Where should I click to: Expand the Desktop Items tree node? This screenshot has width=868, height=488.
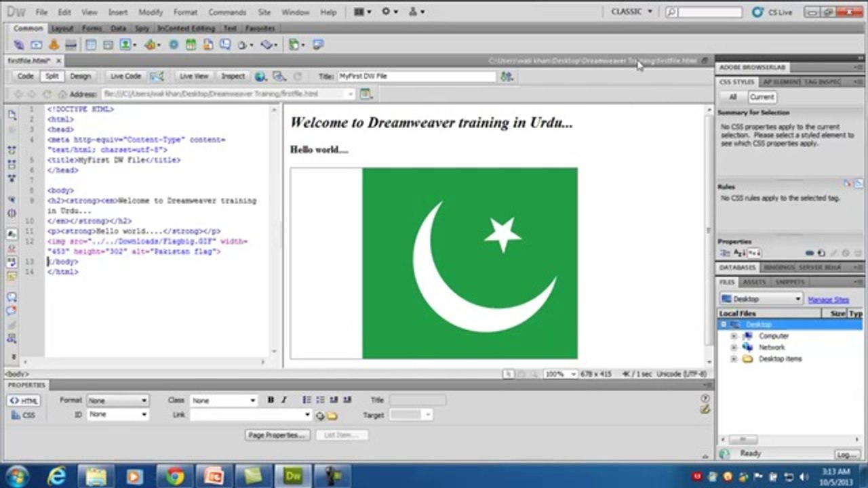[734, 359]
